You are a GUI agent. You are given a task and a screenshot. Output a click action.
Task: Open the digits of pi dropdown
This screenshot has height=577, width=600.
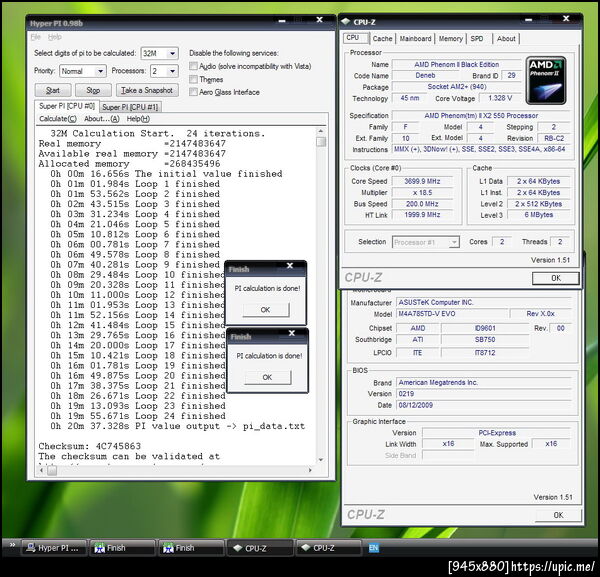173,53
